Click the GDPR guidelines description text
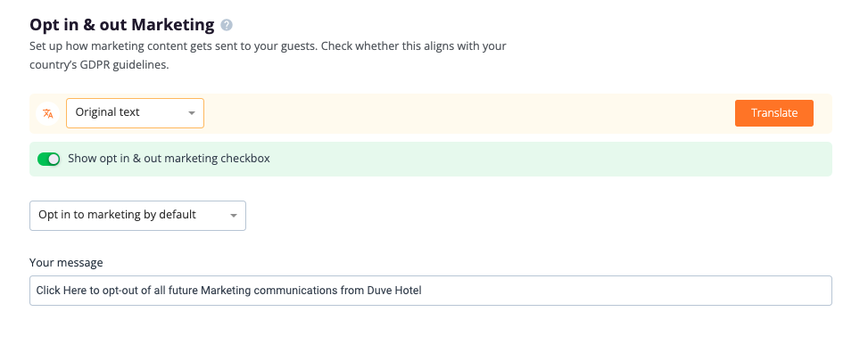The width and height of the screenshot is (868, 353). coord(268,54)
